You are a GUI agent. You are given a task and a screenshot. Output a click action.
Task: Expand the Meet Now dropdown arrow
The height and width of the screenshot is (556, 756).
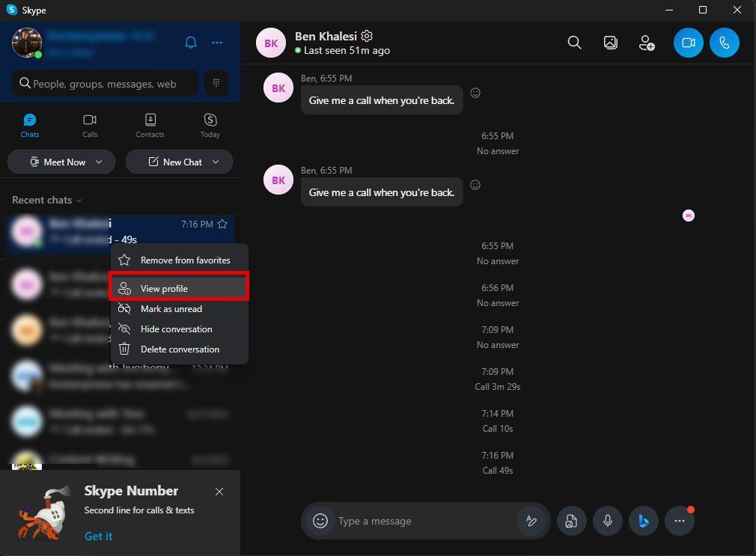pos(99,162)
